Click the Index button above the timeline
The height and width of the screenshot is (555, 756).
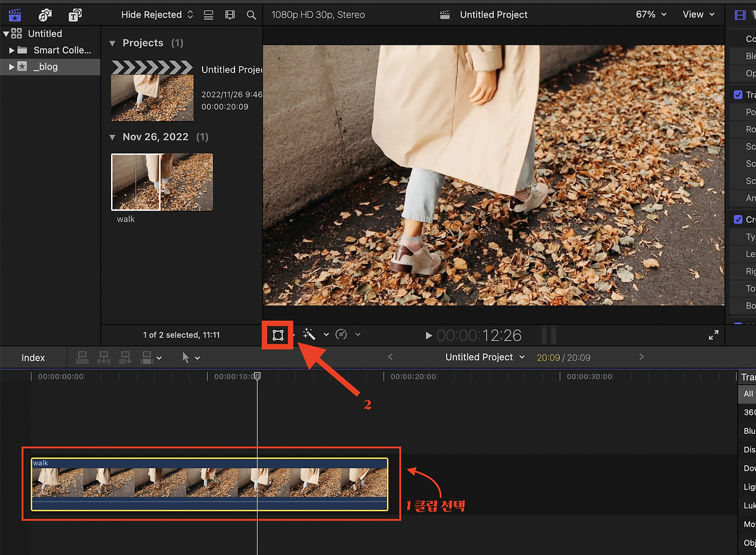pos(33,357)
